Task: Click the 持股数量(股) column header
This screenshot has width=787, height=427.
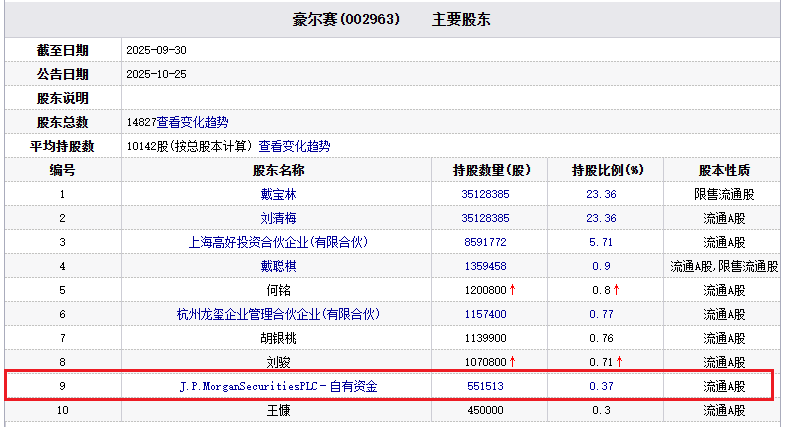Action: click(492, 170)
